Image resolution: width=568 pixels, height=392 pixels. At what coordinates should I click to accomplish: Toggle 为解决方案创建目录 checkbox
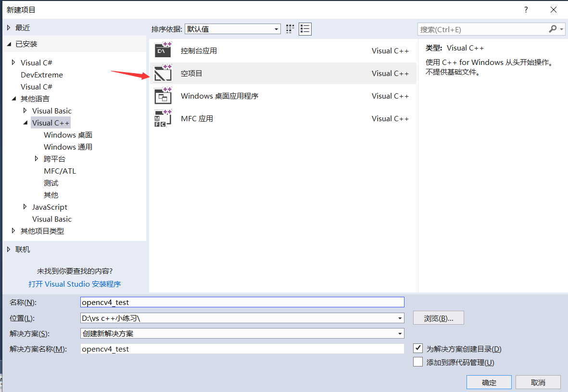[x=418, y=349]
